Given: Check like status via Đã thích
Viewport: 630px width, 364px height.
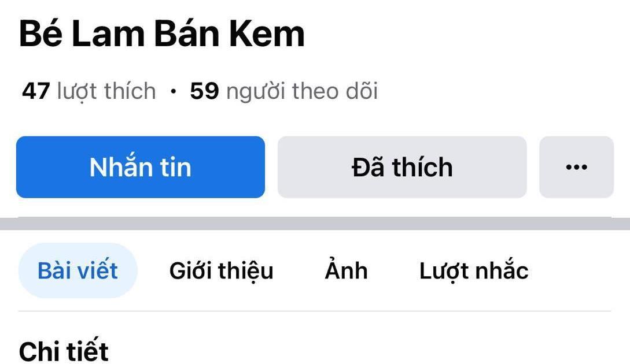Looking at the screenshot, I should coord(401,167).
